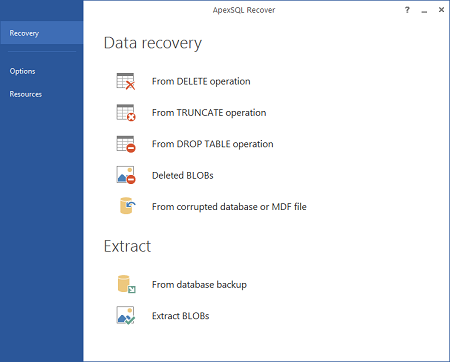Viewport: 450px width, 362px height.
Task: Click the corrupted database recovery icon
Action: [x=127, y=206]
